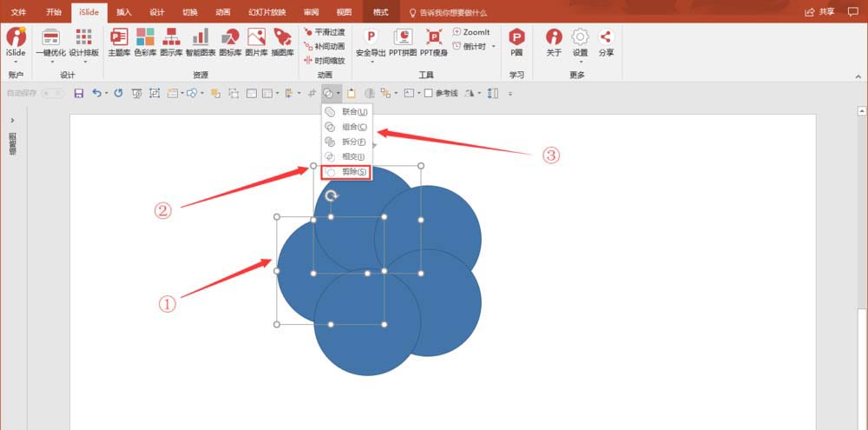This screenshot has width=868, height=430.
Task: Switch to the 格式 tab
Action: point(381,11)
